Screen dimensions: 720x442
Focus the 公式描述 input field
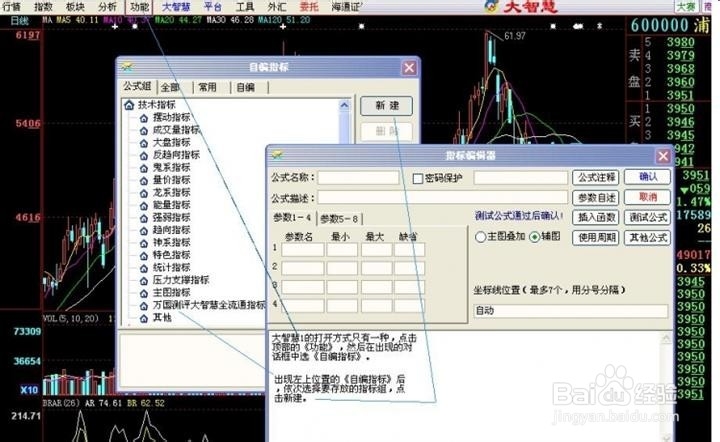click(x=443, y=198)
